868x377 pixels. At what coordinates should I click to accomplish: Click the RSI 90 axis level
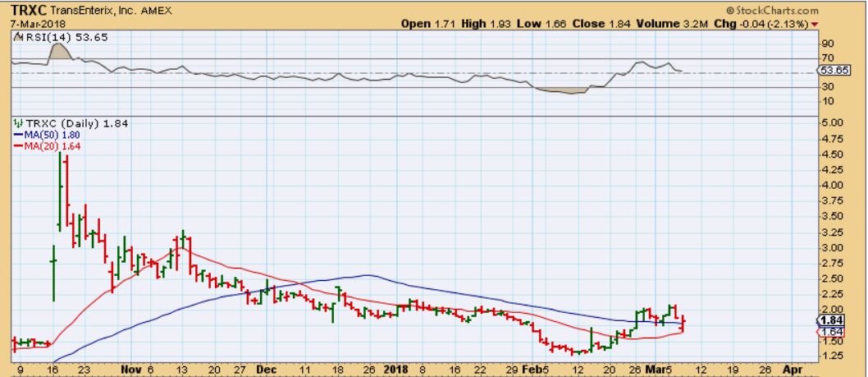[828, 44]
